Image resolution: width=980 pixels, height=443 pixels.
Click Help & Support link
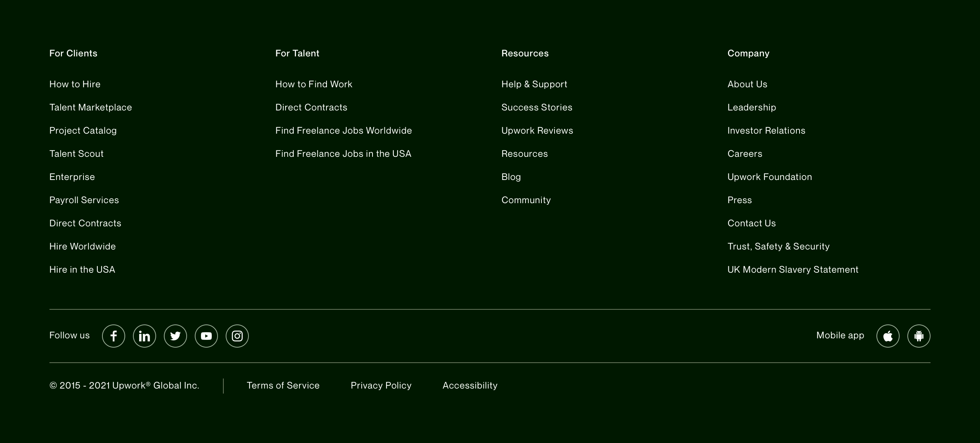(x=534, y=84)
